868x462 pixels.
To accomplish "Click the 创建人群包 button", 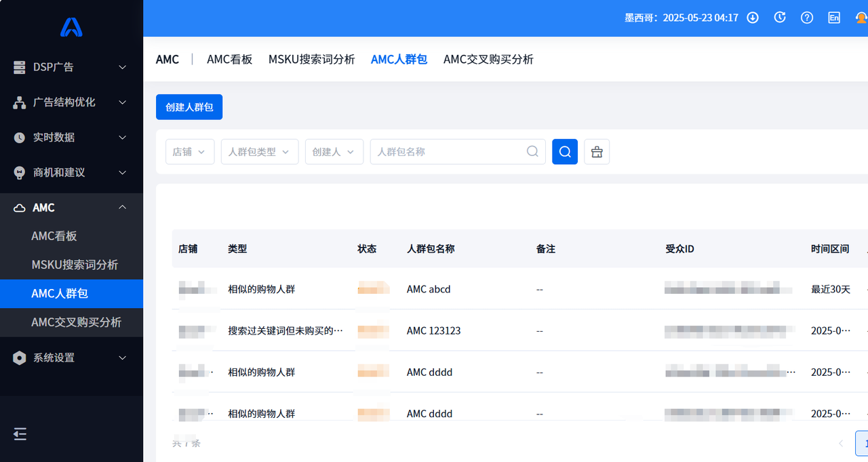I will coord(189,107).
